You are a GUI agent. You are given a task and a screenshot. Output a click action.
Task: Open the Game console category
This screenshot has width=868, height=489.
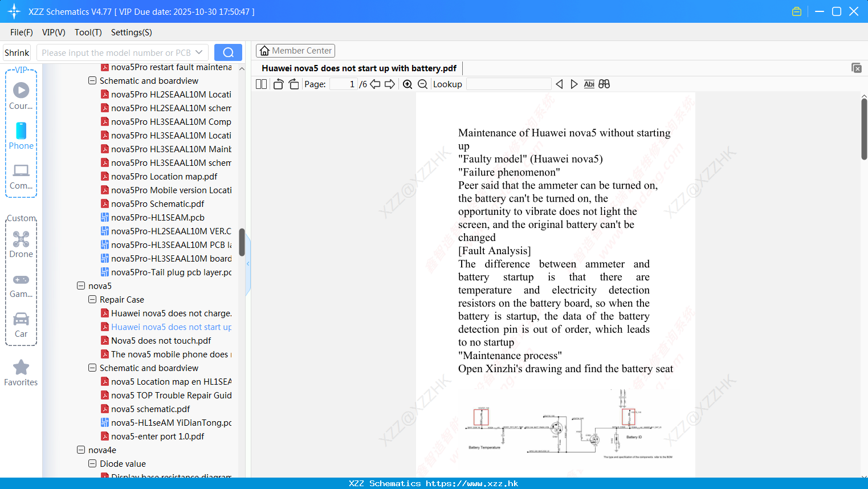coord(21,285)
